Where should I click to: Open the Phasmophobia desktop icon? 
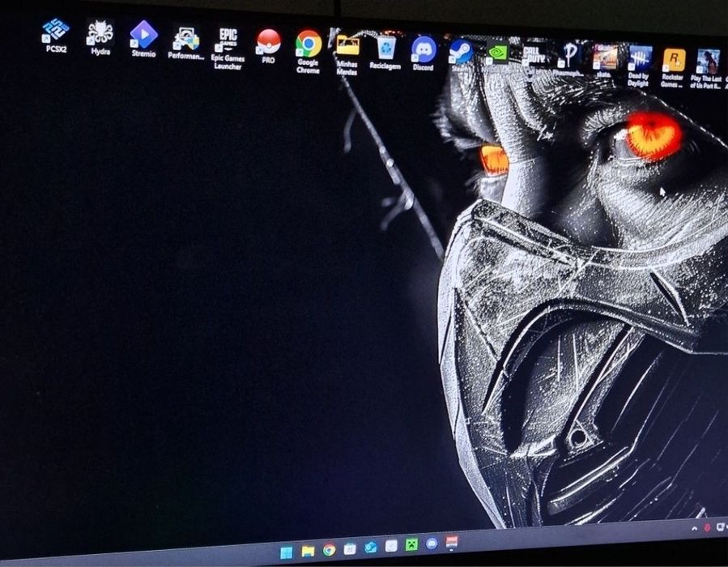point(569,59)
